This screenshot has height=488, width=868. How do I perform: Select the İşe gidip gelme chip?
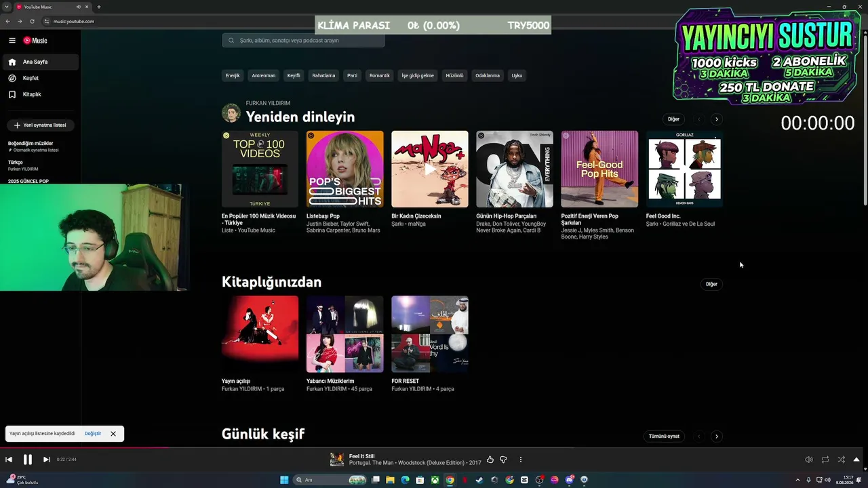pos(418,75)
